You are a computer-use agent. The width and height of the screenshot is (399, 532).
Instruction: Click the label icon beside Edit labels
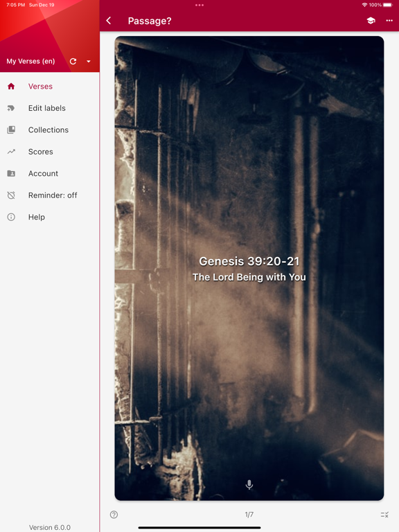[x=11, y=108]
